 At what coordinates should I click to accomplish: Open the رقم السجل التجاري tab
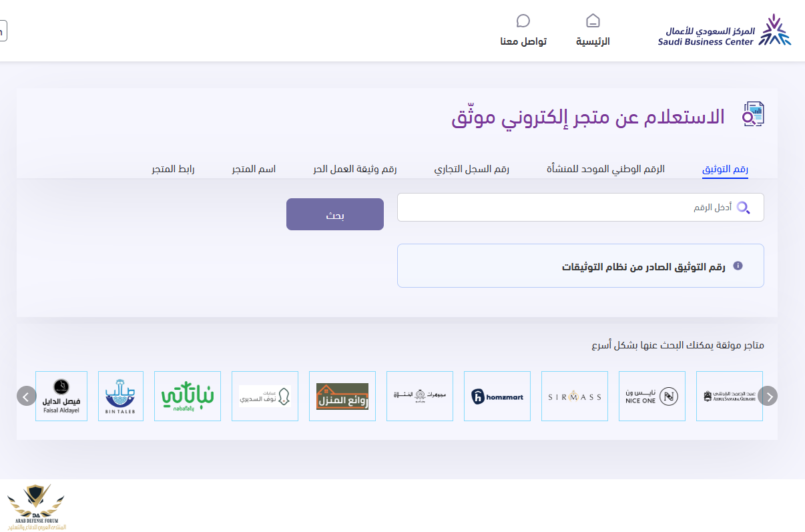coord(471,170)
